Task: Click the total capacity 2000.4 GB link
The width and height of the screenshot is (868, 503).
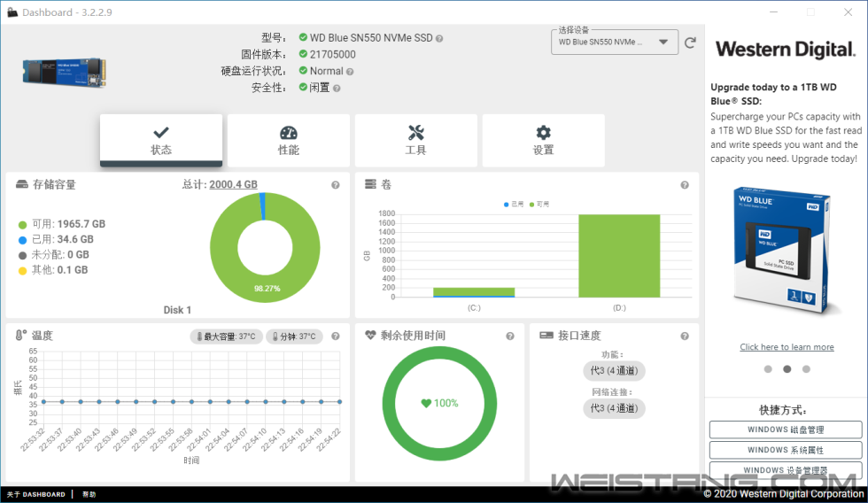Action: pos(233,184)
